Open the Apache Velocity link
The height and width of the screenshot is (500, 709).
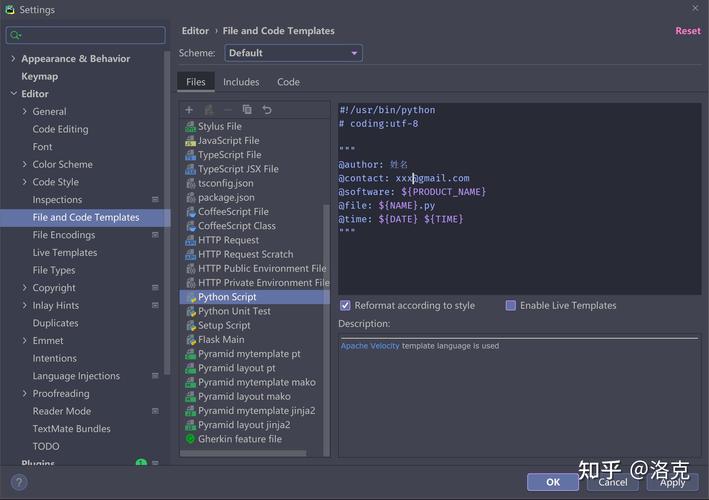[370, 346]
